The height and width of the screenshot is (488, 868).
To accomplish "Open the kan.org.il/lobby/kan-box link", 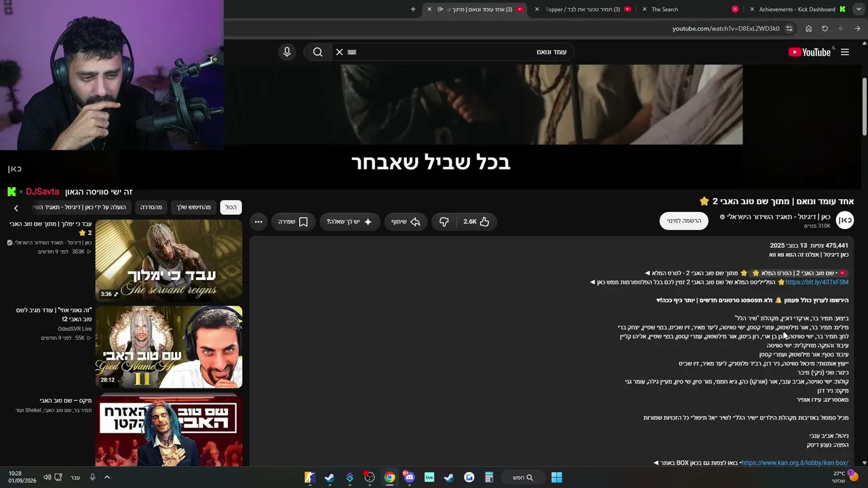I will click(x=794, y=463).
